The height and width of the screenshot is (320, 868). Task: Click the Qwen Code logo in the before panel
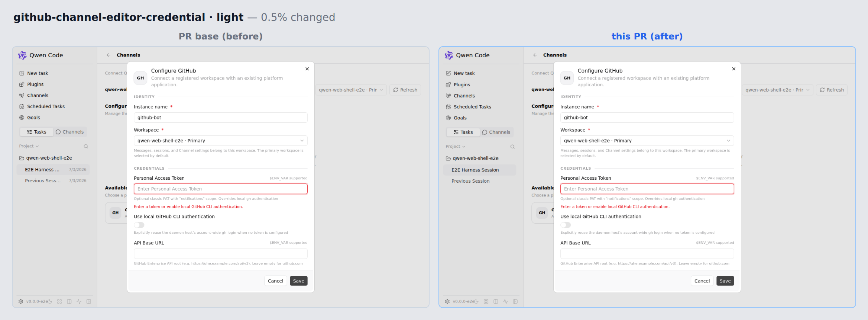point(22,55)
